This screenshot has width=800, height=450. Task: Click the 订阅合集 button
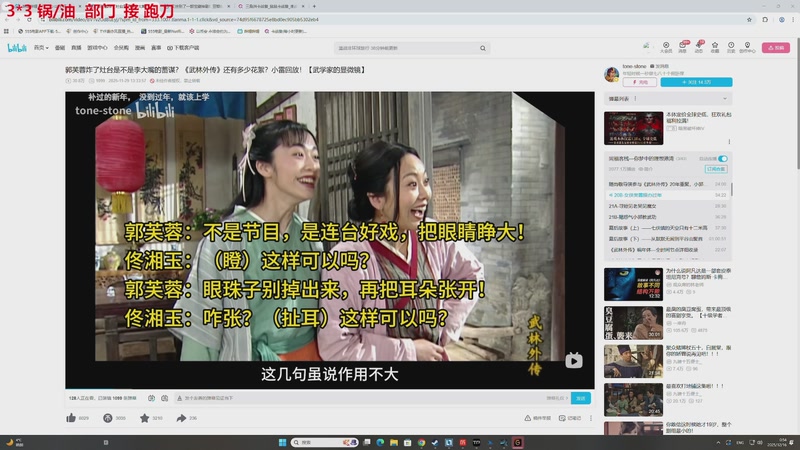point(716,169)
